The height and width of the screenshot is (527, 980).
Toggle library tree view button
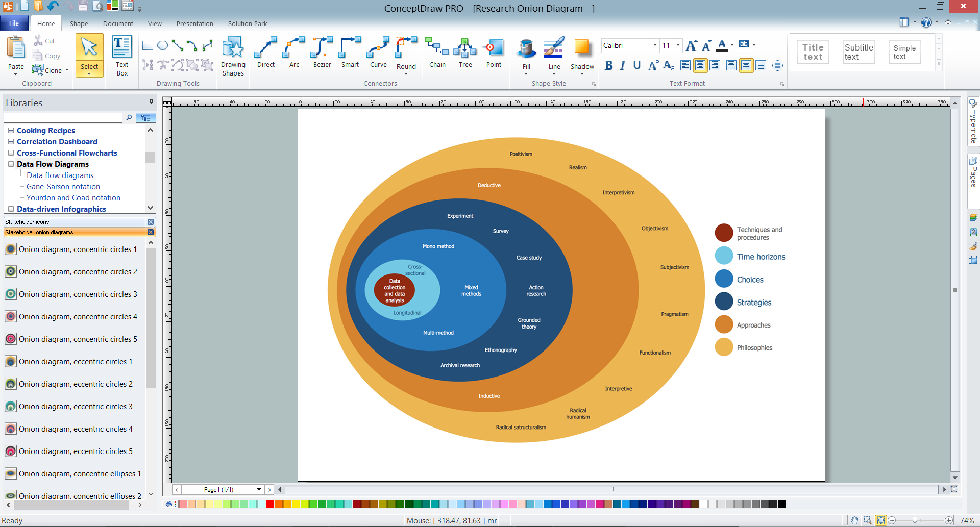pos(146,118)
